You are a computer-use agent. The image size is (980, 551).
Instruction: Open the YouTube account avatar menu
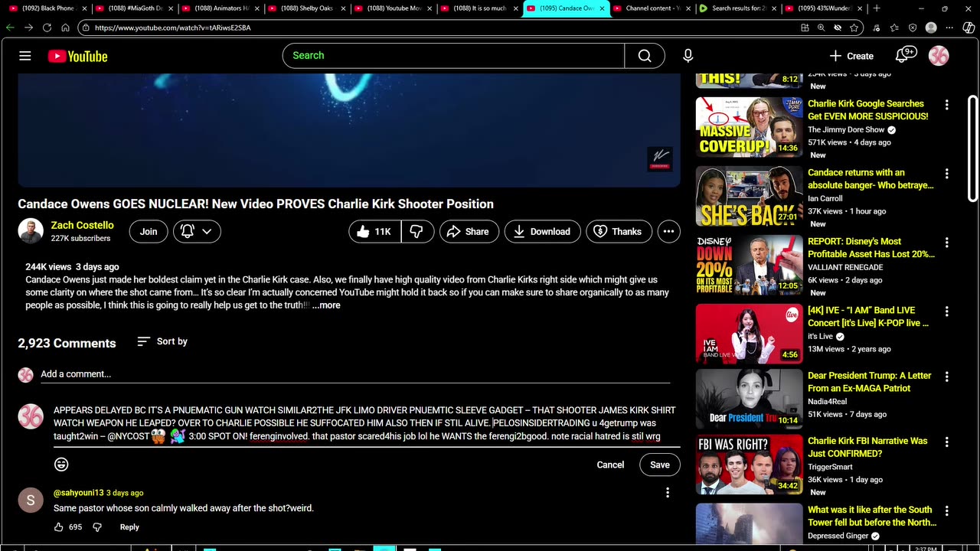tap(939, 56)
